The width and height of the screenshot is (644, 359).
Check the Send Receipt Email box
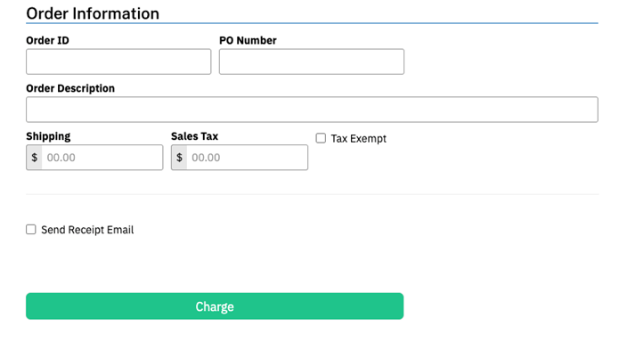pos(31,229)
